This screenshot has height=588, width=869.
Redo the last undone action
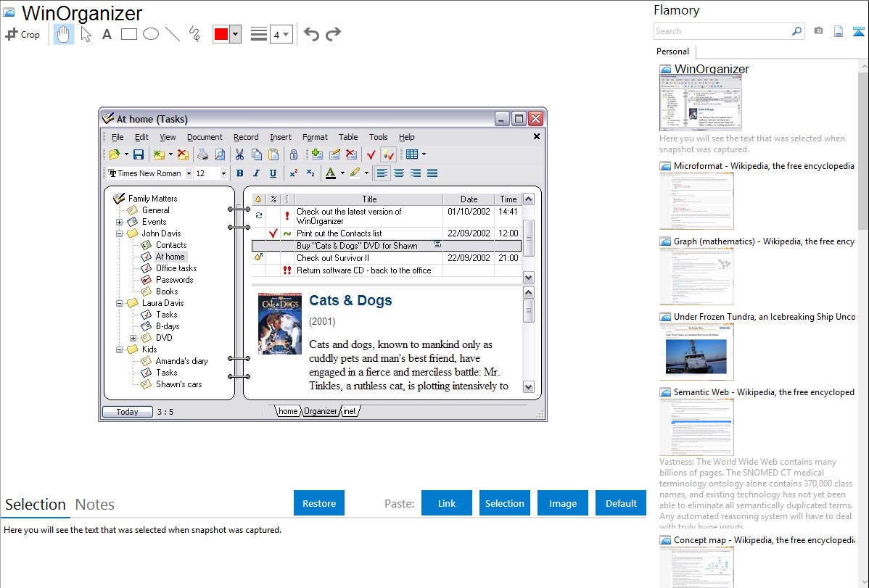tap(333, 34)
